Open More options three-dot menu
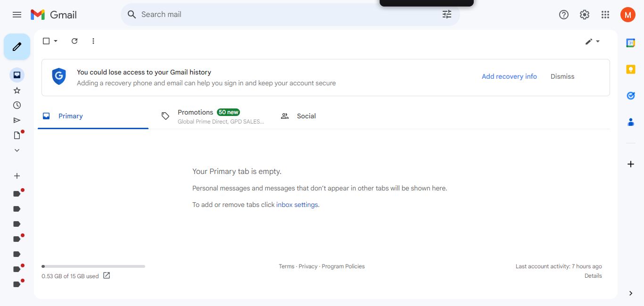The width and height of the screenshot is (644, 306). (x=93, y=41)
